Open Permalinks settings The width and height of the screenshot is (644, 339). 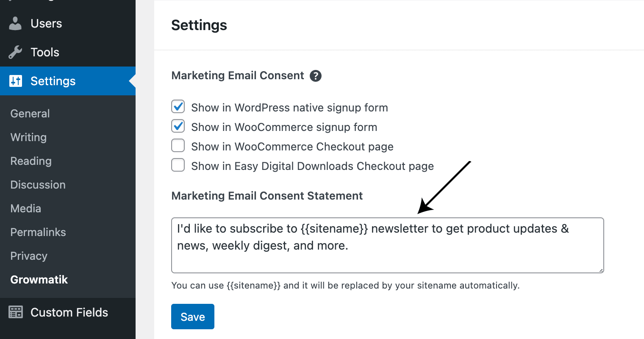click(38, 232)
